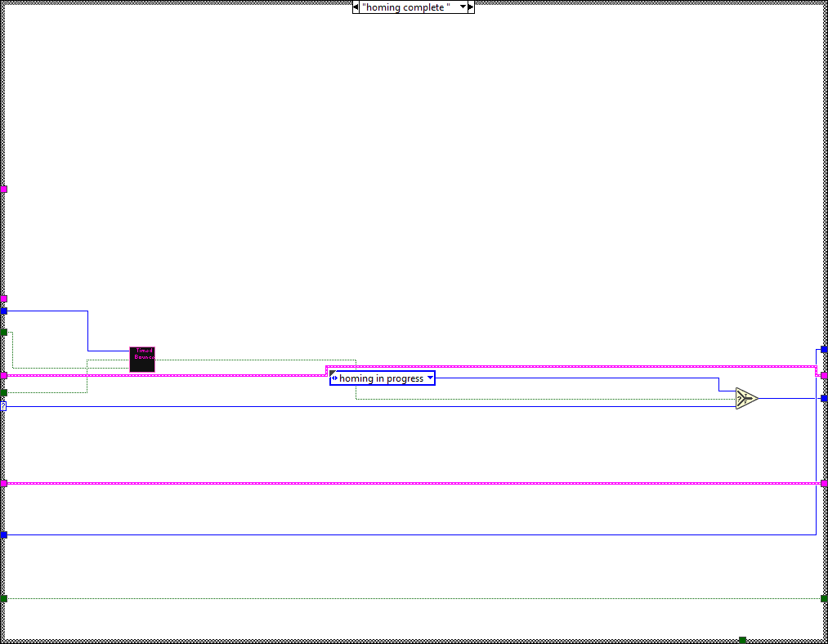Select the Select function triangle node
Screen dimensions: 828x644
point(746,398)
